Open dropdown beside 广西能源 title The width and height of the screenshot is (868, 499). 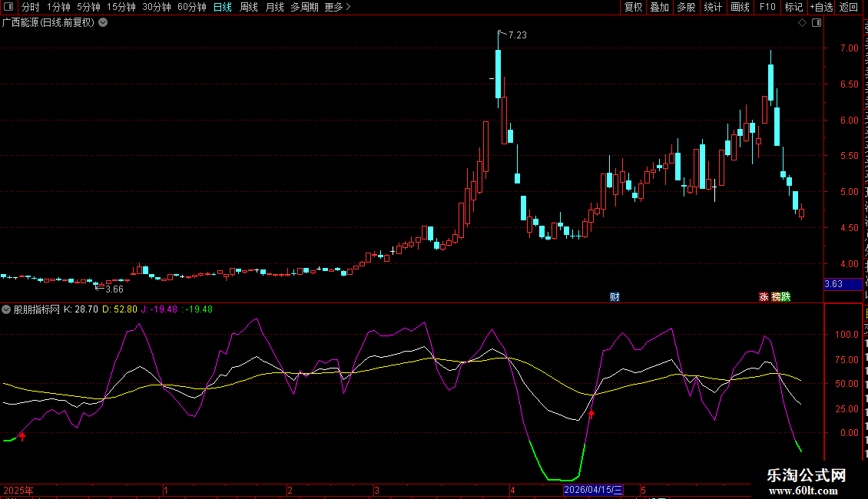(x=103, y=23)
